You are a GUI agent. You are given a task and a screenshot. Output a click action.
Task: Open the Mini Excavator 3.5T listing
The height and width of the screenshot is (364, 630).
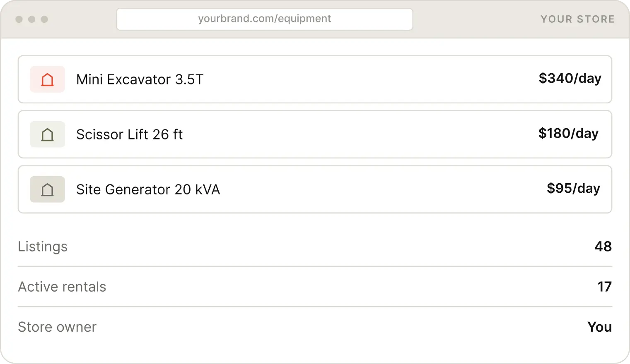coord(315,79)
